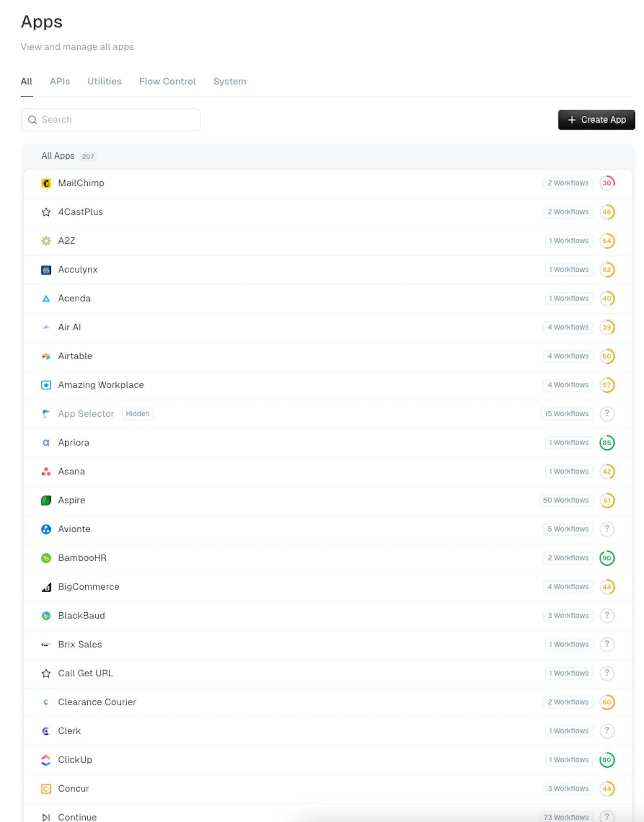Click the Hidden tag on App Selector
Viewport: 644px width, 822px height.
(x=137, y=414)
